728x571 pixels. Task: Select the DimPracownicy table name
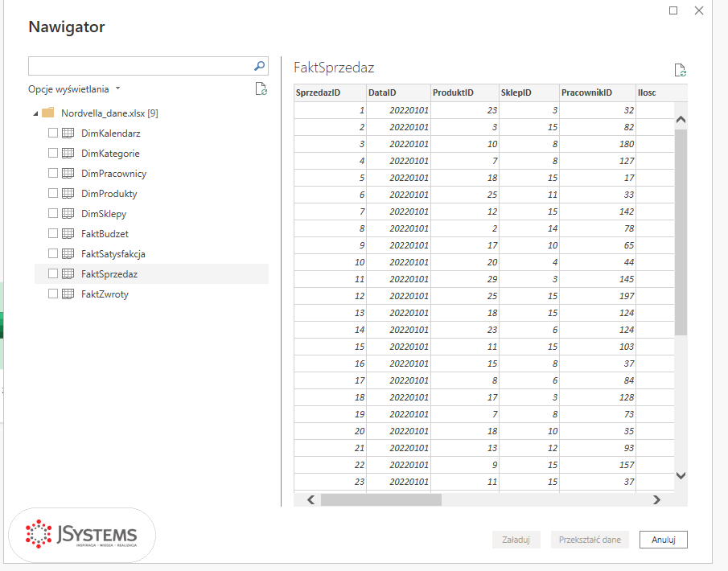pos(113,173)
